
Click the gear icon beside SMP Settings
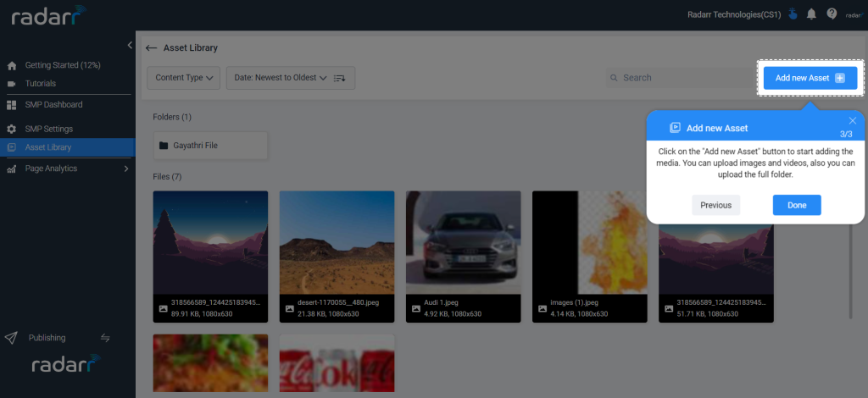(x=12, y=130)
